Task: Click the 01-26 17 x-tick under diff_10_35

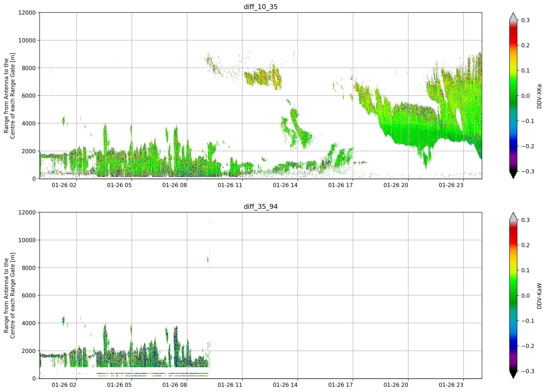Action: pyautogui.click(x=340, y=185)
